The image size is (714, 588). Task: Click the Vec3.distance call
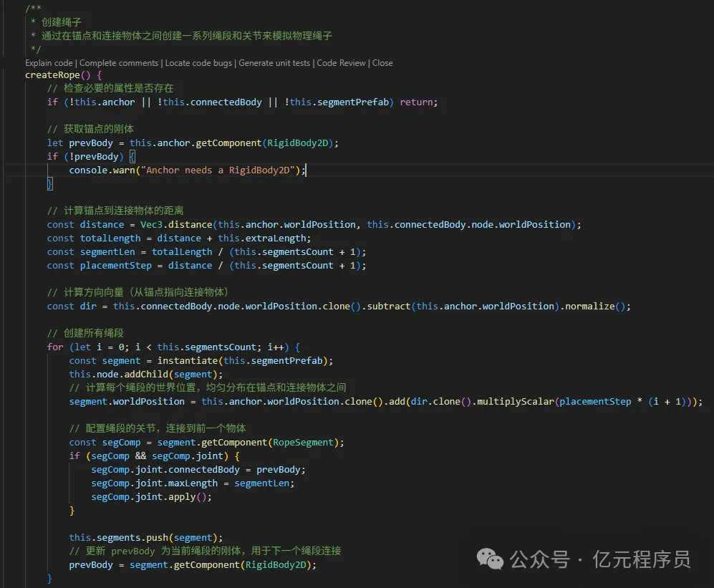point(176,225)
